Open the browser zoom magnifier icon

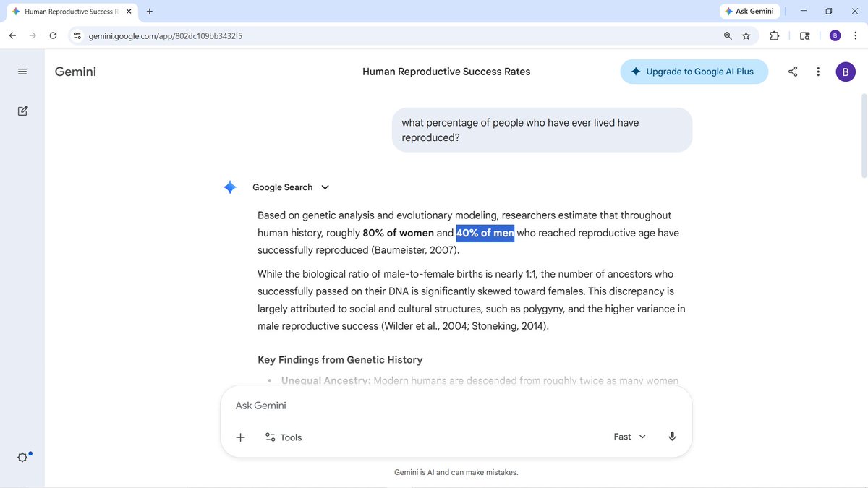728,35
